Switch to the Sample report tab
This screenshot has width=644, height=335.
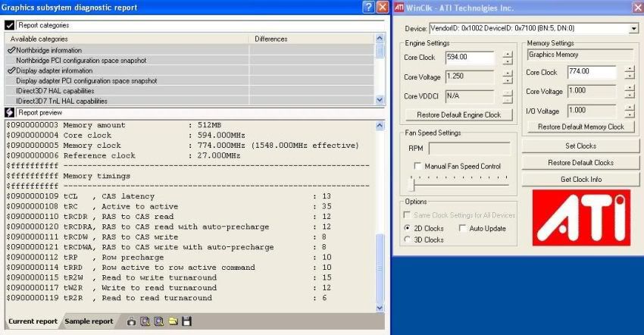(x=89, y=321)
